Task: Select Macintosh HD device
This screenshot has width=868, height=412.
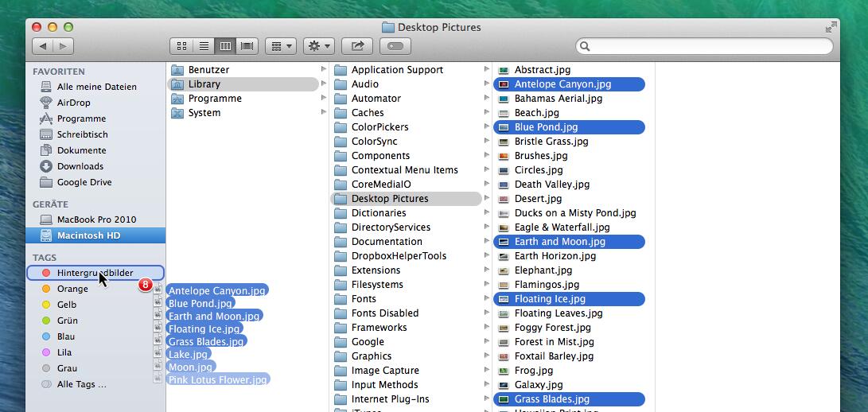Action: (95, 235)
